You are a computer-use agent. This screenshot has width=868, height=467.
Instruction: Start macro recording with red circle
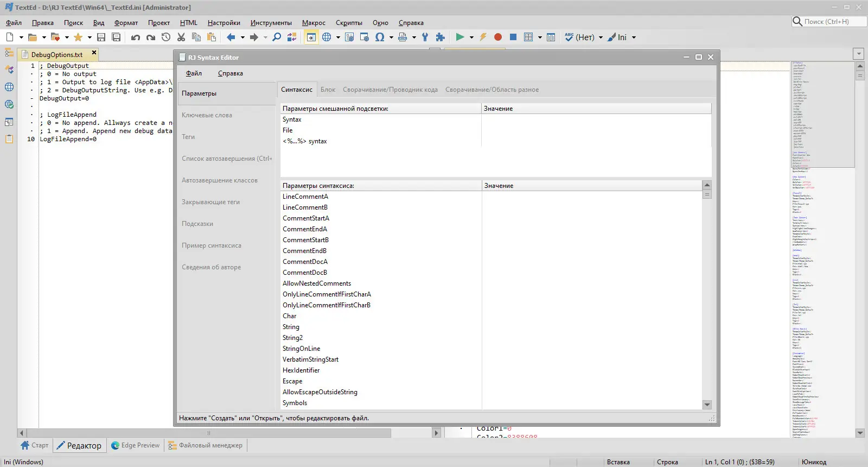tap(498, 37)
